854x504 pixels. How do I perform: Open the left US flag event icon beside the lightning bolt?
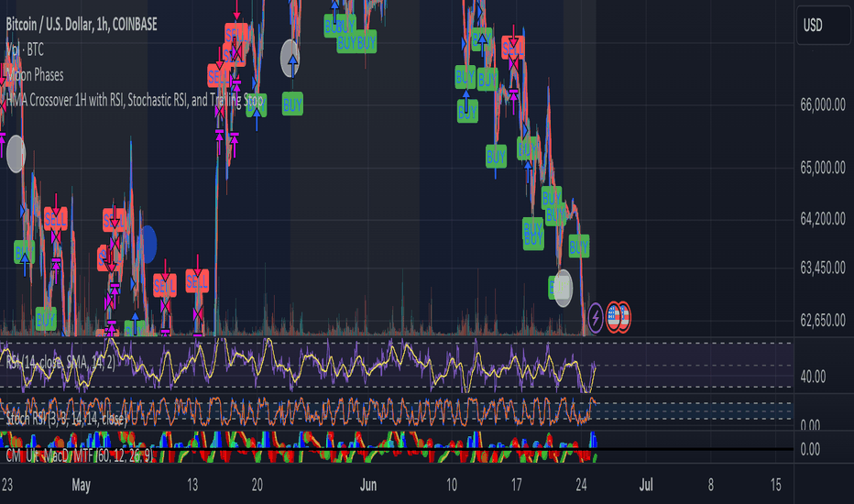pyautogui.click(x=613, y=317)
